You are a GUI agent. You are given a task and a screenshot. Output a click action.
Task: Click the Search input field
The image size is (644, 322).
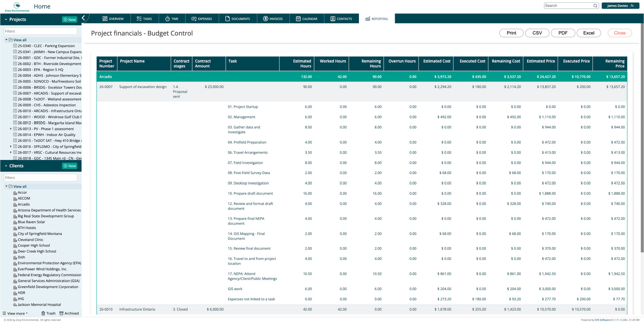[x=568, y=6]
